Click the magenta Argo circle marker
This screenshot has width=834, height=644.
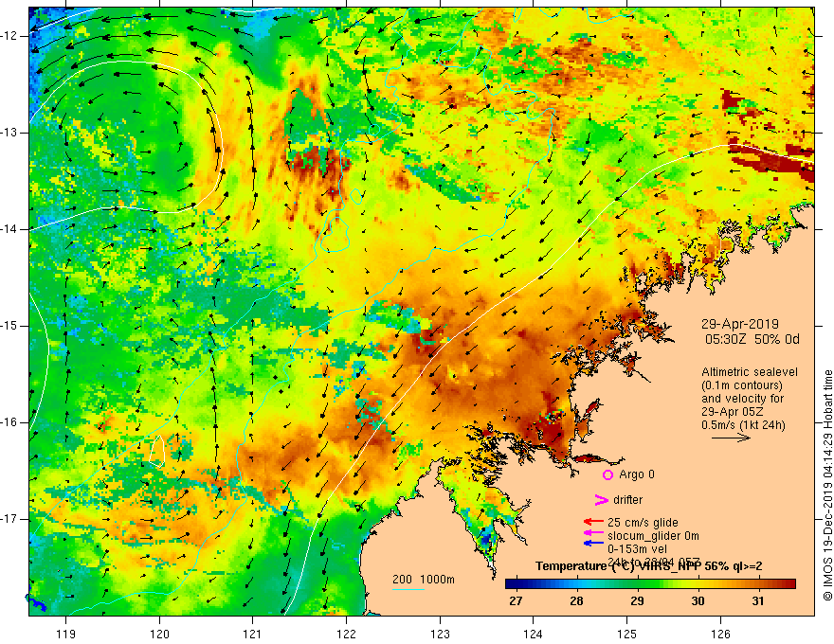tap(607, 474)
